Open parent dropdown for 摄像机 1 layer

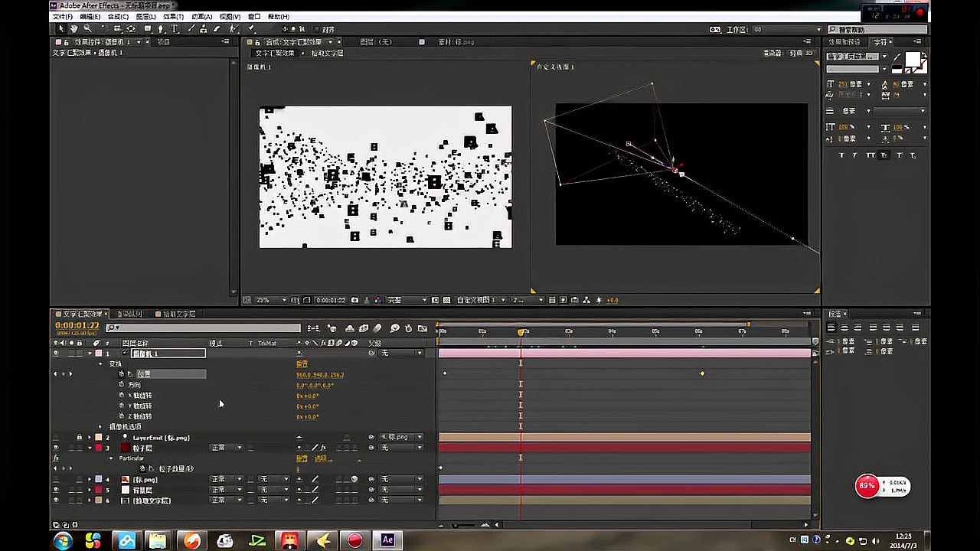point(401,353)
